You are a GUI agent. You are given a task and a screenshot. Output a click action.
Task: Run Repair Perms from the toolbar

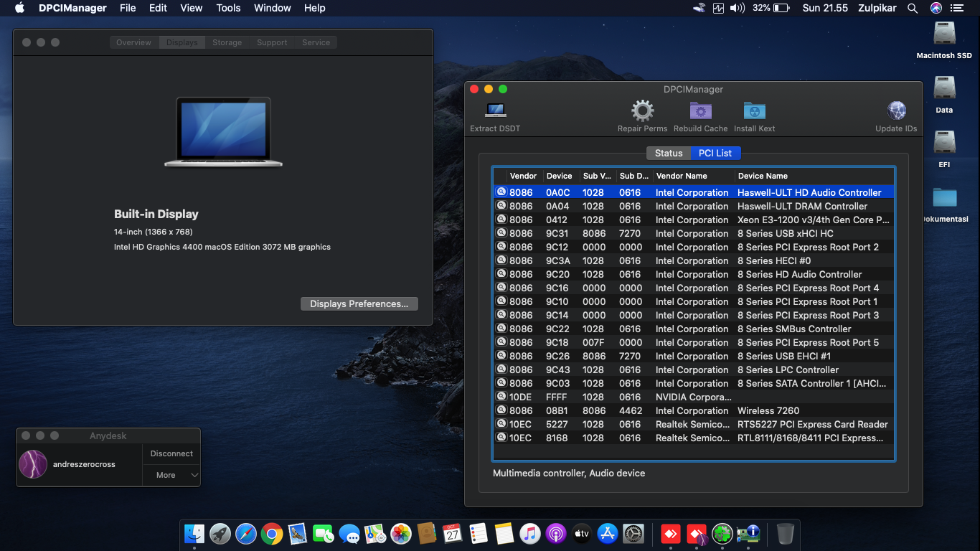click(x=642, y=111)
